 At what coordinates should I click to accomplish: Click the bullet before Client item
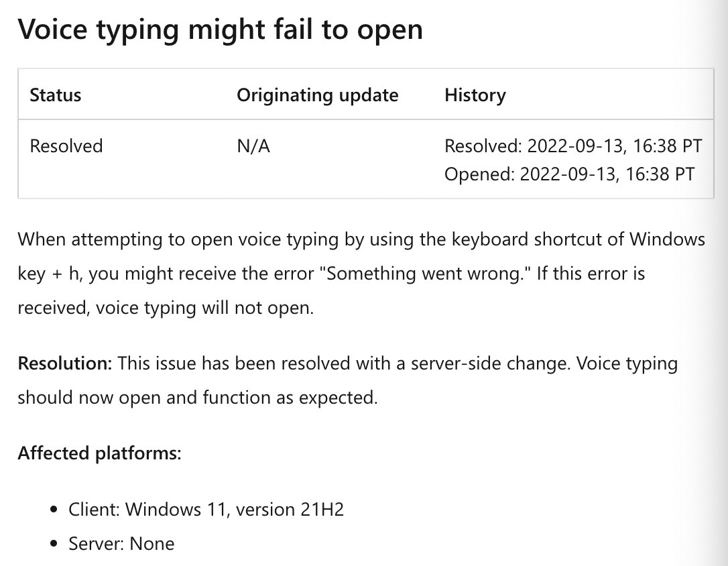(x=54, y=510)
